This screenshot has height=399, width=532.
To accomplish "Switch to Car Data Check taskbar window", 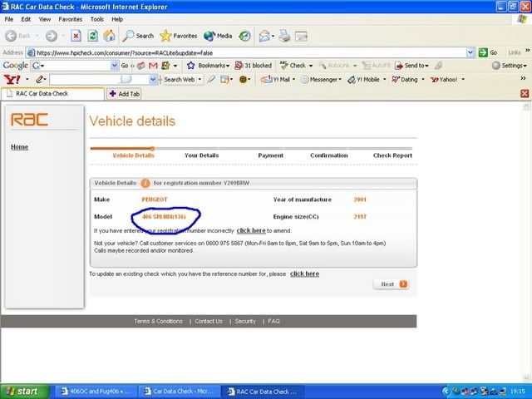I will pos(179,392).
